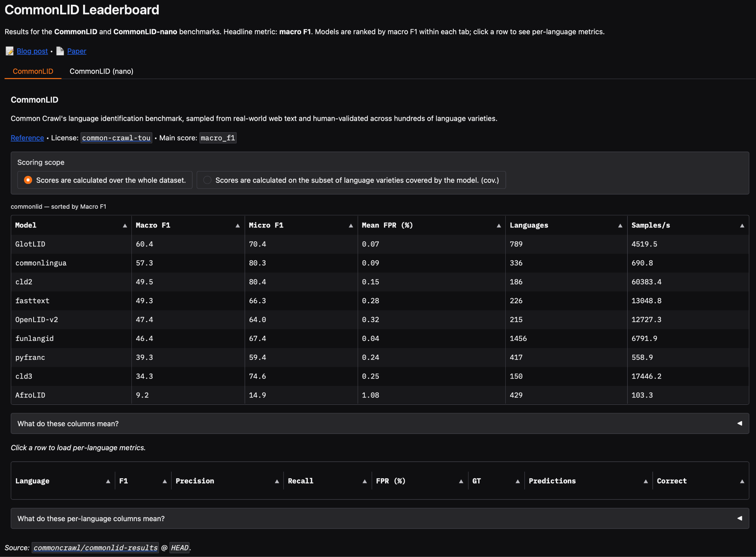Switch to the CommonLID (nano) tab
This screenshot has height=557, width=756.
pos(102,71)
